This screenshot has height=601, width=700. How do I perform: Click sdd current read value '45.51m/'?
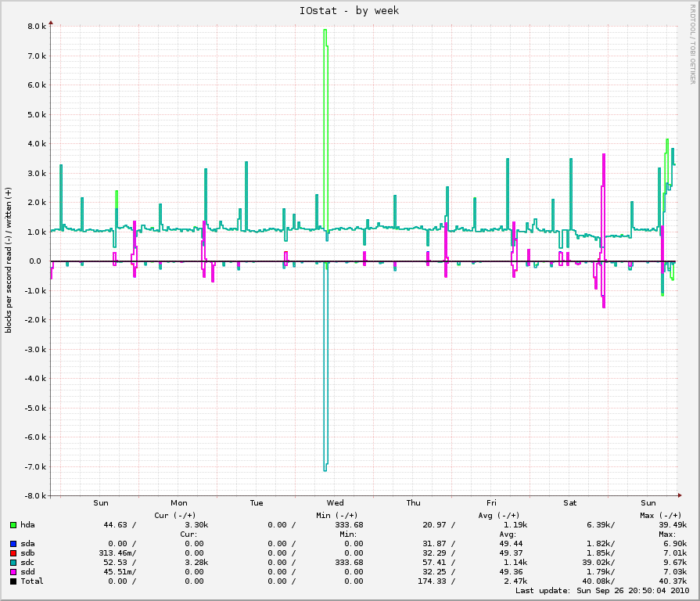tap(120, 572)
